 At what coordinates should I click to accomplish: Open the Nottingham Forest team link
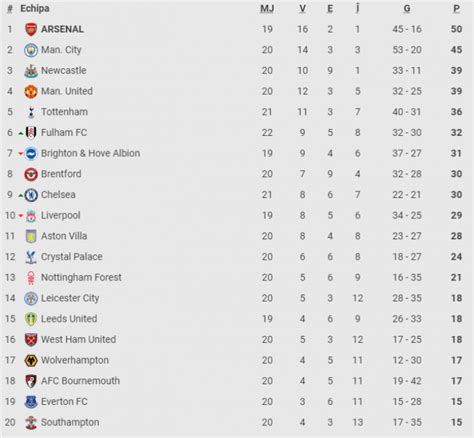pos(81,277)
